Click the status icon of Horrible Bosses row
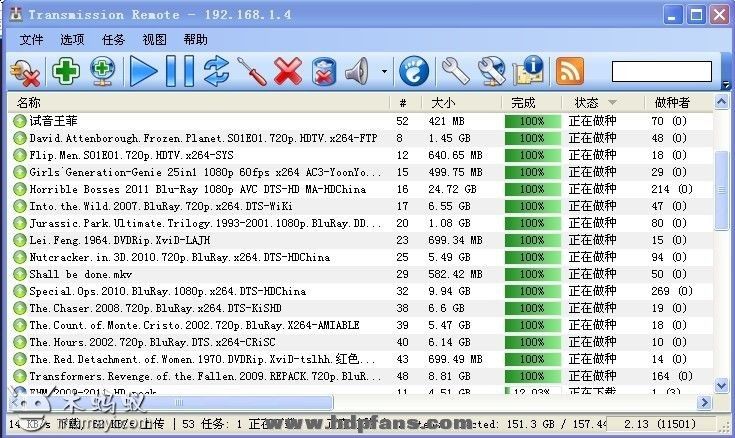This screenshot has height=438, width=735. click(x=19, y=189)
